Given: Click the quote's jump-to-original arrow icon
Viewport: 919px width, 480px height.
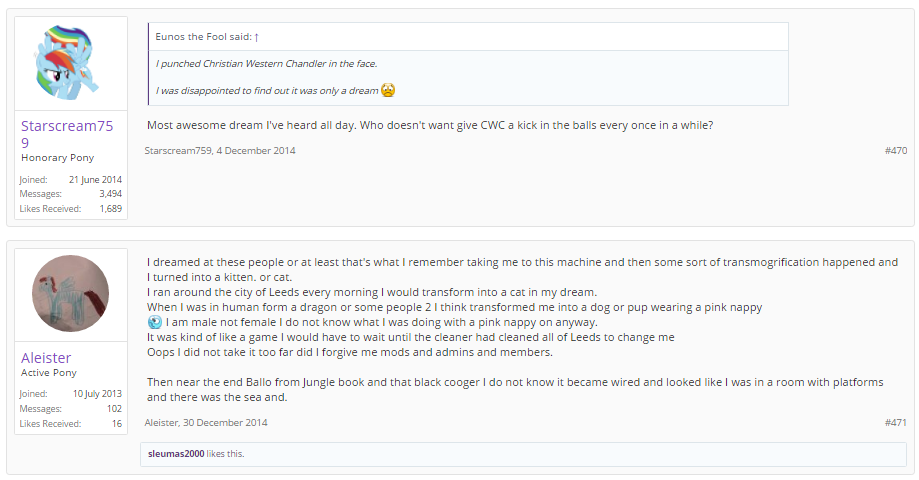Looking at the screenshot, I should [257, 37].
